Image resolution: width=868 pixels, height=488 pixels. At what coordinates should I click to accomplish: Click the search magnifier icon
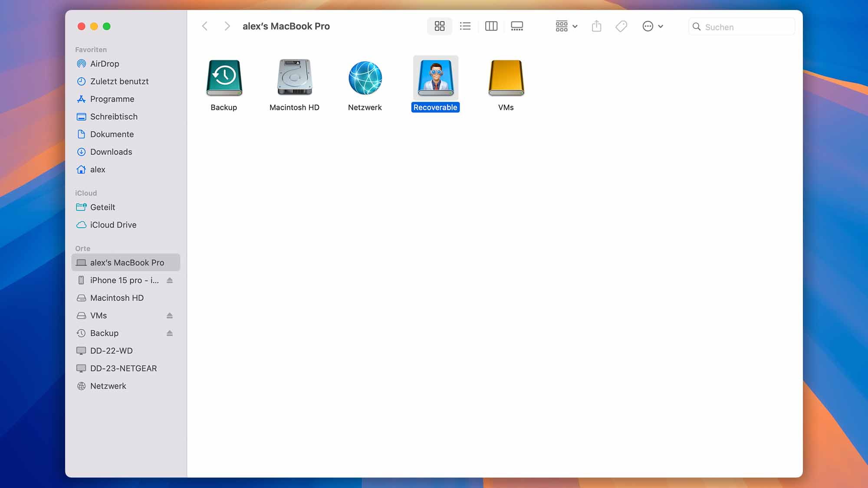[x=697, y=26]
